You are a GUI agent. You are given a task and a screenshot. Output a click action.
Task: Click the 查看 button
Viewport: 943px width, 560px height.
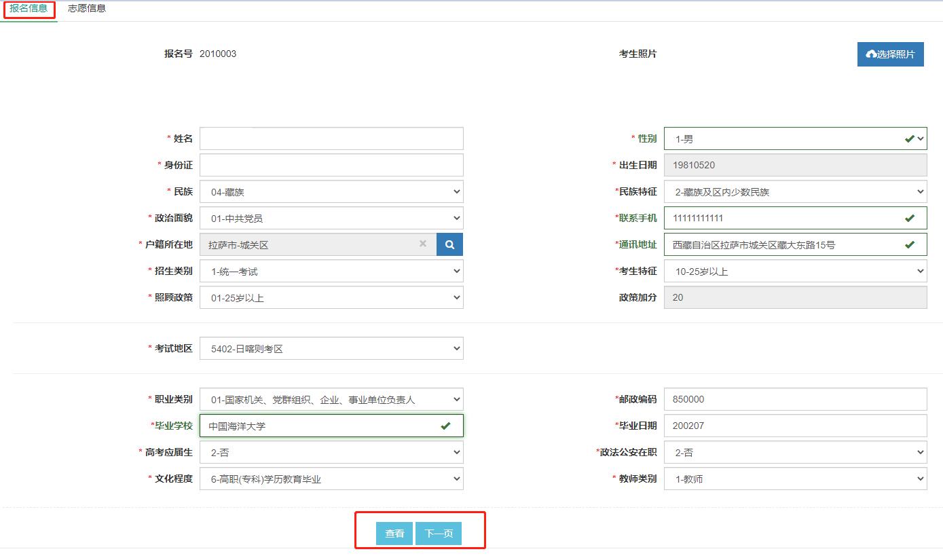point(394,534)
